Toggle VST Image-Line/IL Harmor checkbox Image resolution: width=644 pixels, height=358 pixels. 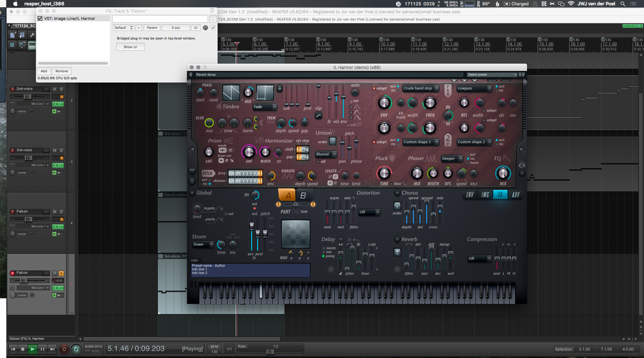40,18
